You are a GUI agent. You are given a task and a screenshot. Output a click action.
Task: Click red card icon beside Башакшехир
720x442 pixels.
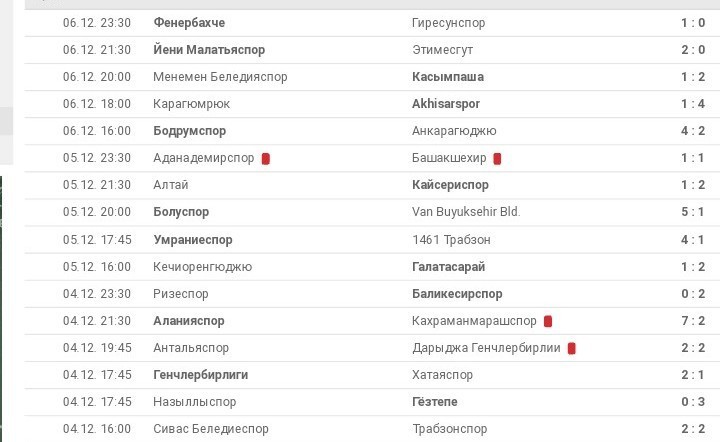(x=497, y=158)
